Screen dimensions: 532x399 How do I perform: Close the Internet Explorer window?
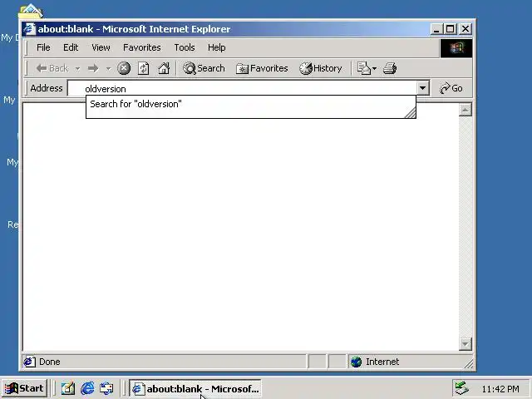(465, 29)
